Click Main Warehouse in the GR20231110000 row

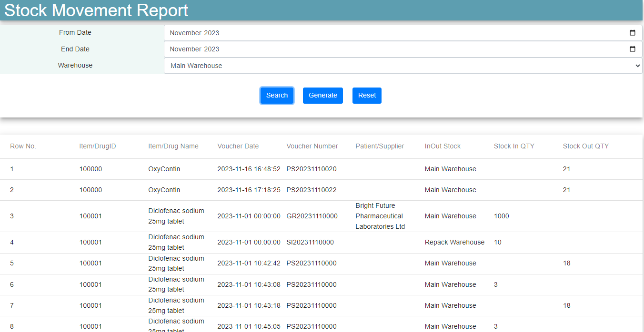click(x=450, y=216)
